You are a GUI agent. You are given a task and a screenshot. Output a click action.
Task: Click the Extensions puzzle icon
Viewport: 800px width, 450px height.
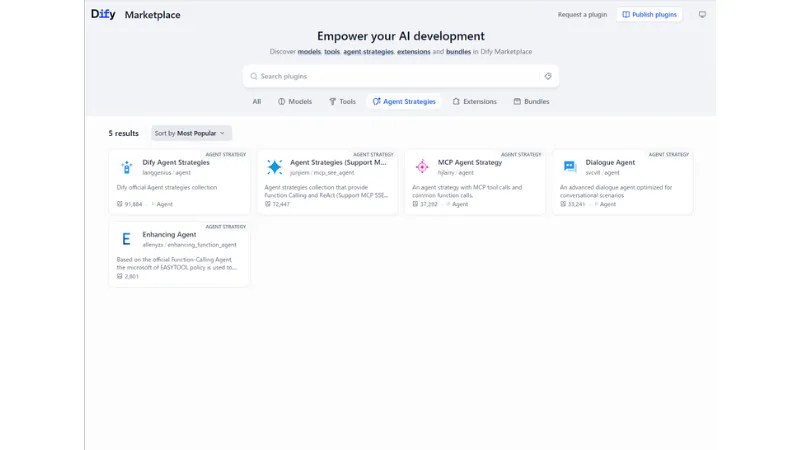click(456, 102)
